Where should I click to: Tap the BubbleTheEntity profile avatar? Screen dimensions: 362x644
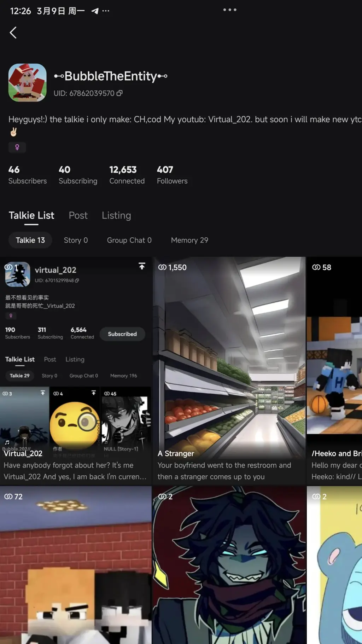(28, 83)
